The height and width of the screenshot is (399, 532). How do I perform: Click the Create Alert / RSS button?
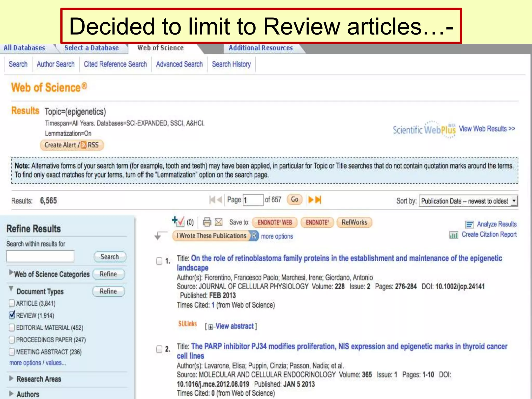72,145
